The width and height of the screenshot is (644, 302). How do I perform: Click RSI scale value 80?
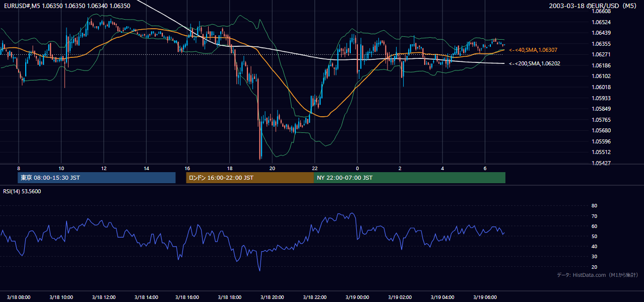(x=594, y=206)
